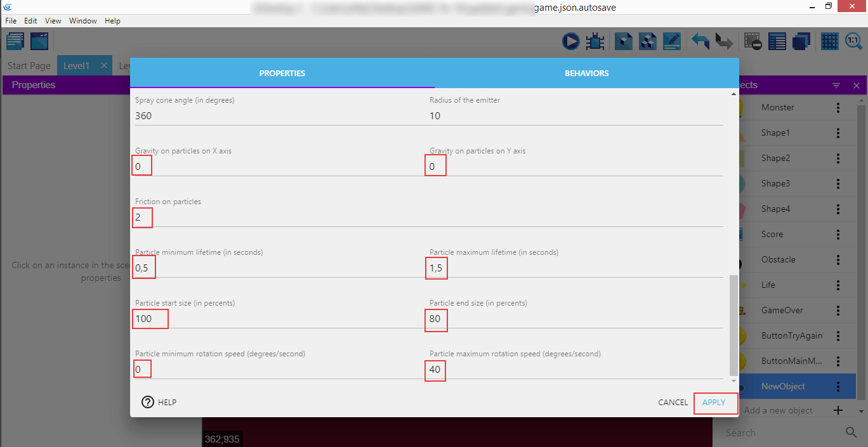Image resolution: width=868 pixels, height=447 pixels.
Task: Click the Play preview icon in toolbar
Action: [x=570, y=42]
